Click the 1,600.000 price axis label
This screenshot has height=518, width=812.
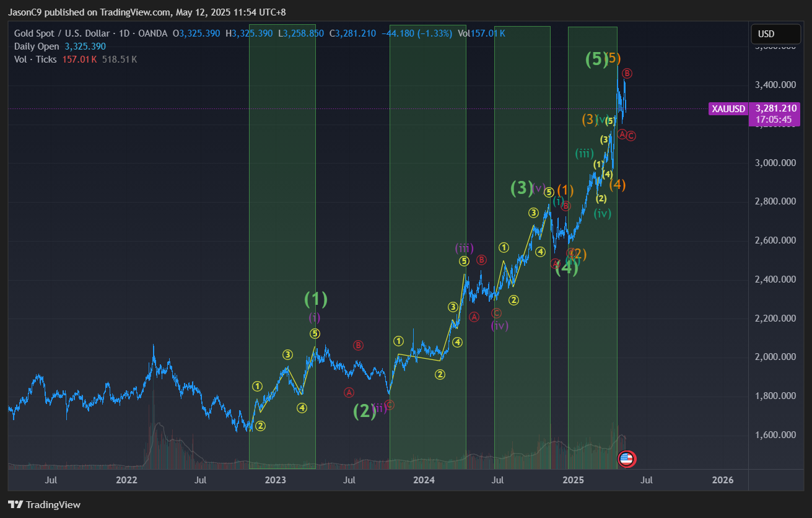tap(775, 435)
